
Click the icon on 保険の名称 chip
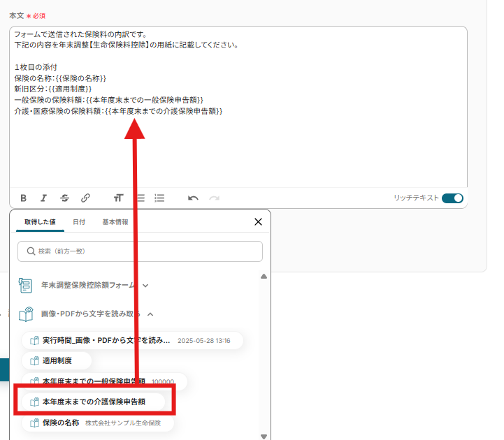34,423
